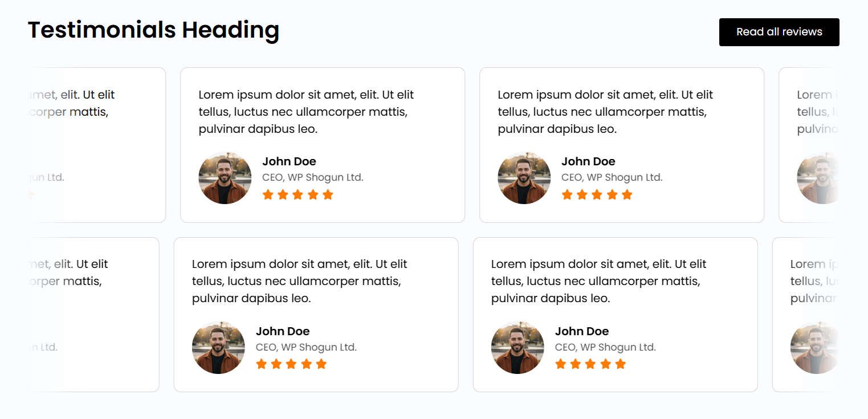Screen dimensions: 868x419
Task: Click the Lorem ipsum text in bottom row's left full card
Action: 299,281
